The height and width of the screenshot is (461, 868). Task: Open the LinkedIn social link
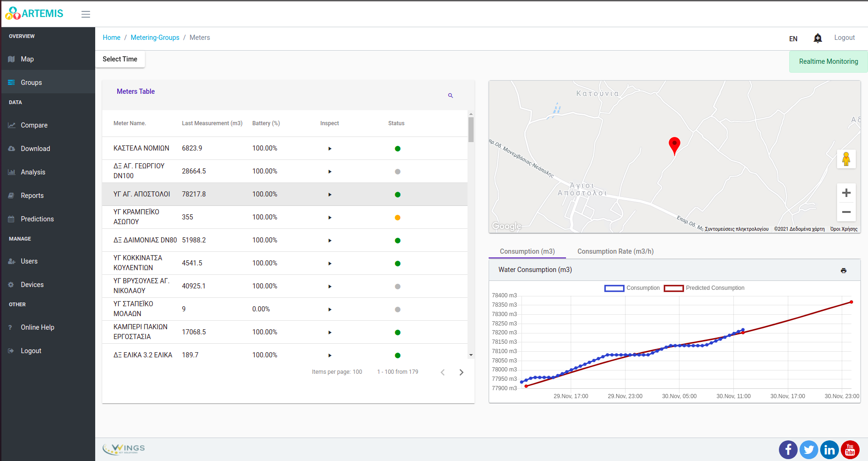(x=829, y=450)
